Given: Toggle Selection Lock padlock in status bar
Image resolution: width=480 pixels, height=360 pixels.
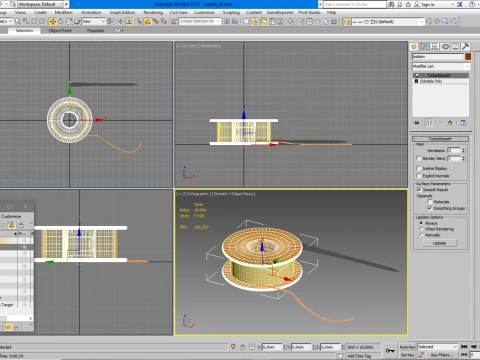Looking at the screenshot, I should coord(243,347).
